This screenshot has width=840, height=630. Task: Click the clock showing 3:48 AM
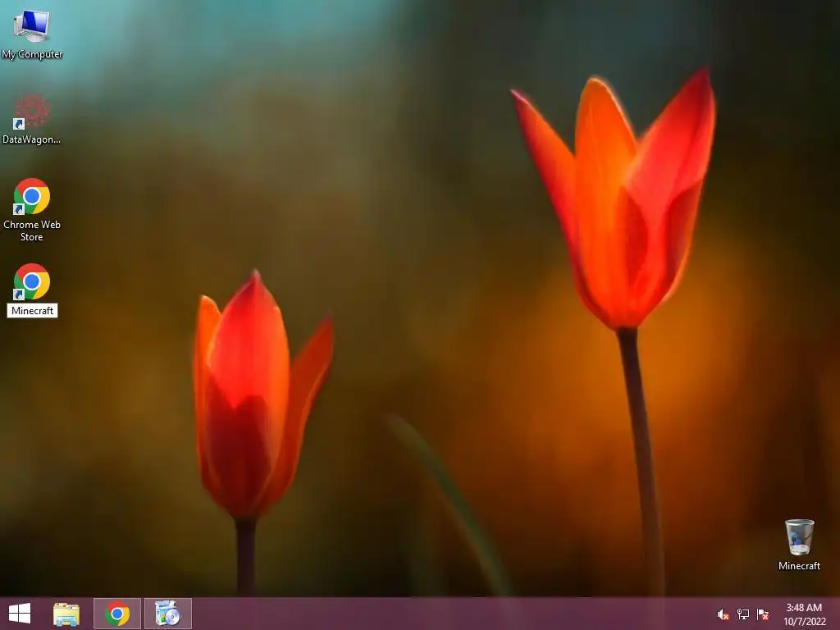point(804,608)
